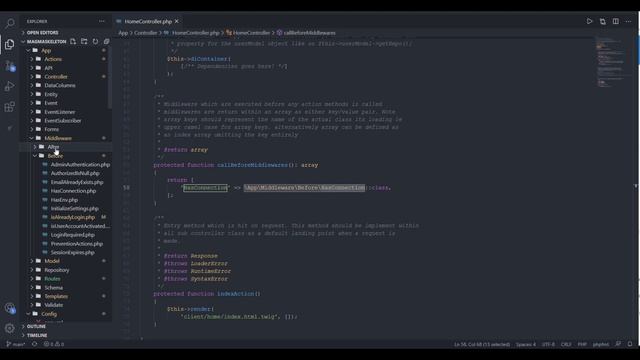Open SessionExpires.php file
Image resolution: width=640 pixels, height=360 pixels.
[x=72, y=252]
